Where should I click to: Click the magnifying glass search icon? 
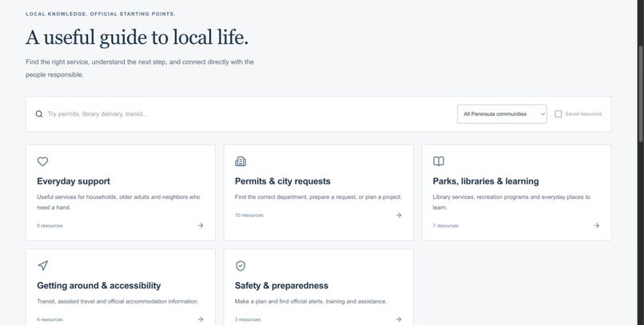(39, 114)
